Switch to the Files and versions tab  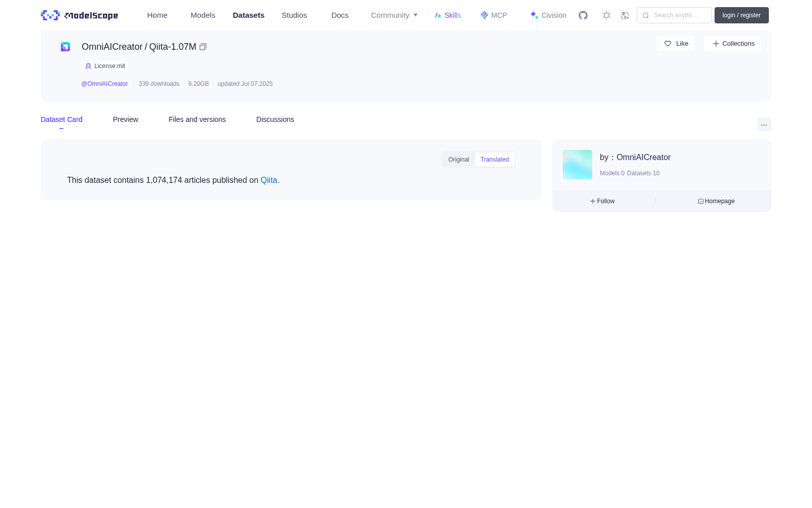pos(197,119)
